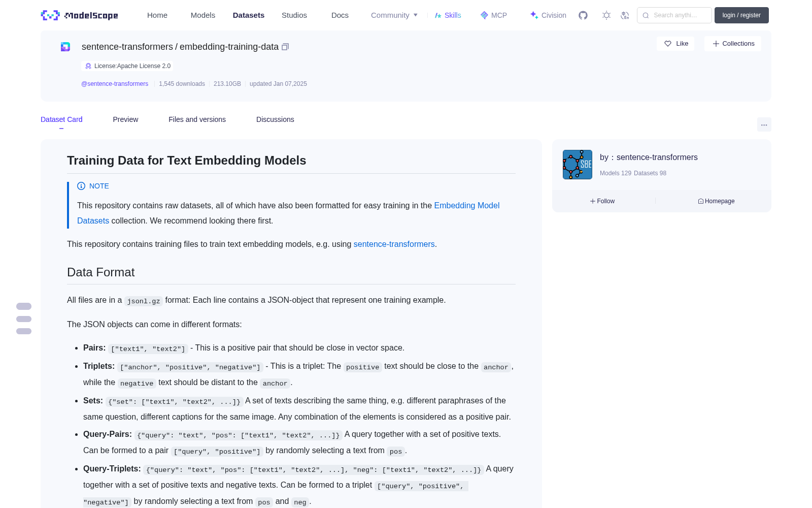The width and height of the screenshot is (812, 508).
Task: Click the 'updated Jan 07,2025' text
Action: tap(278, 84)
